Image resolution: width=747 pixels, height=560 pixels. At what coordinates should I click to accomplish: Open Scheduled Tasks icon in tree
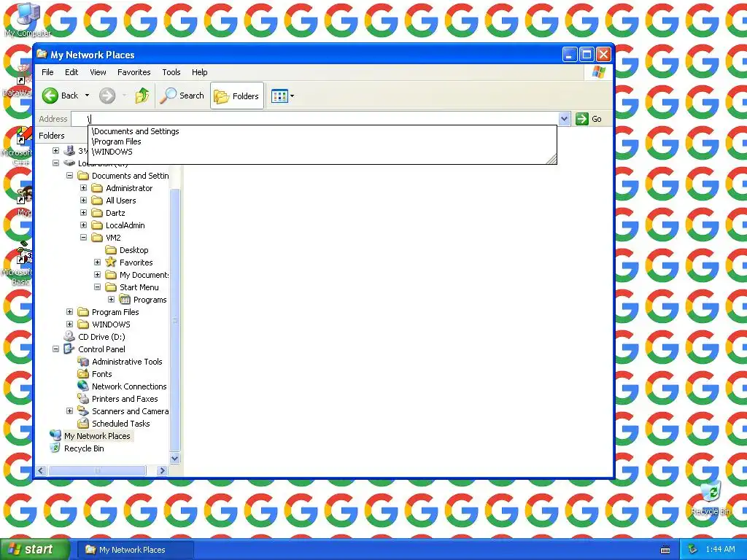point(83,424)
